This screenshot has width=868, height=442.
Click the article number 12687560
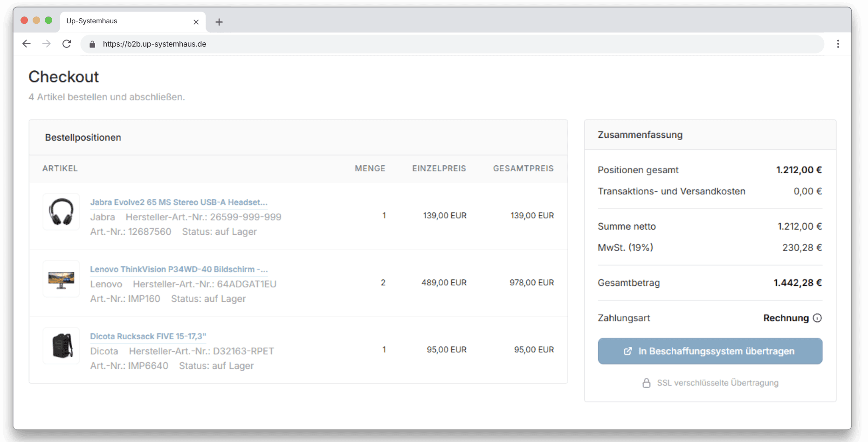click(150, 232)
